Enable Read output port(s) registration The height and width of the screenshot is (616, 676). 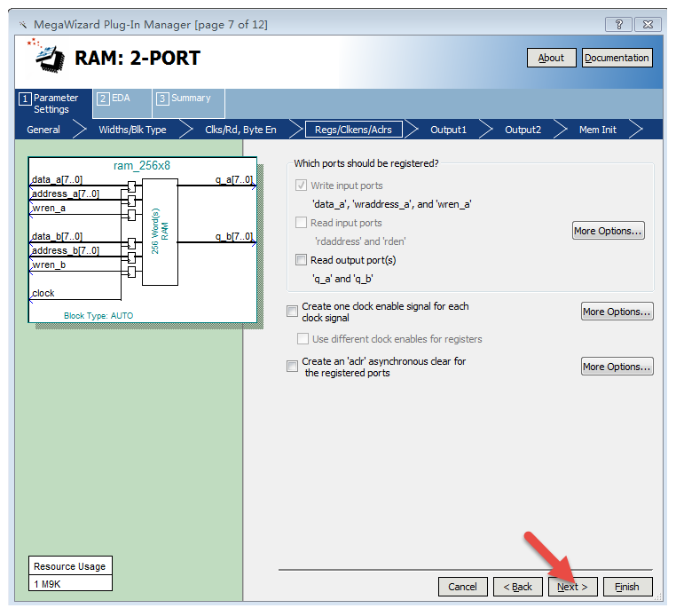pos(301,260)
